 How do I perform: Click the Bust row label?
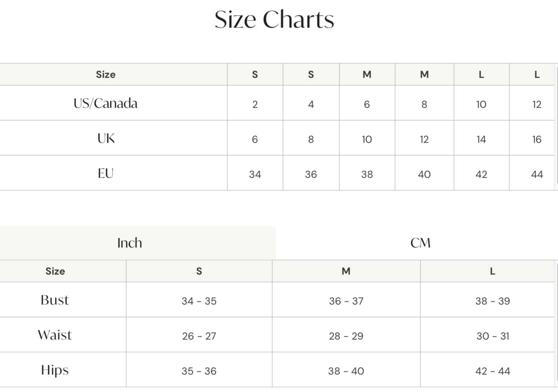tap(55, 300)
